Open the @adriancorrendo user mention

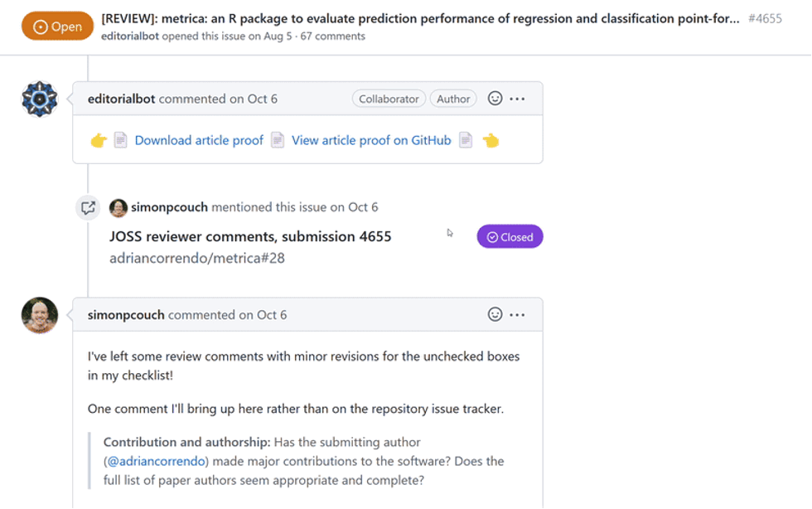point(157,461)
